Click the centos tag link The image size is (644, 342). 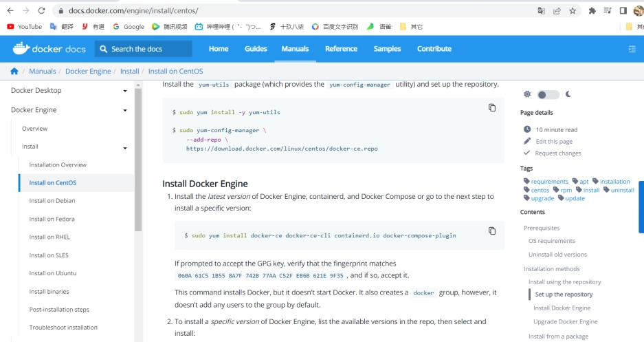coord(540,190)
